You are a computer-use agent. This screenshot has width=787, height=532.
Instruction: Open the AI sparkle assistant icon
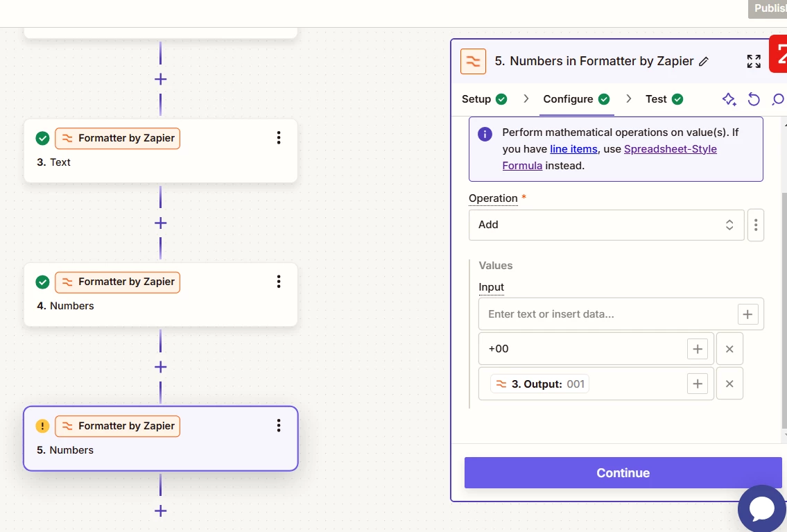(x=729, y=99)
